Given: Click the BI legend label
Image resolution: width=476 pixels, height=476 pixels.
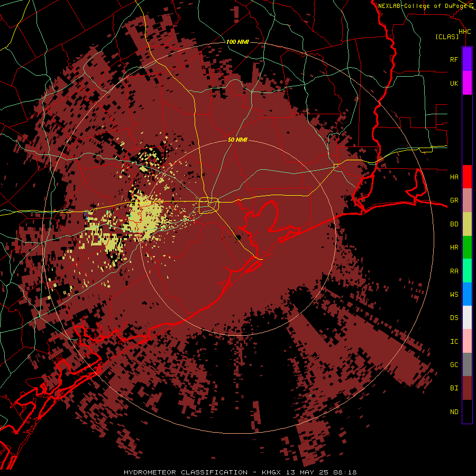Looking at the screenshot, I should point(454,388).
